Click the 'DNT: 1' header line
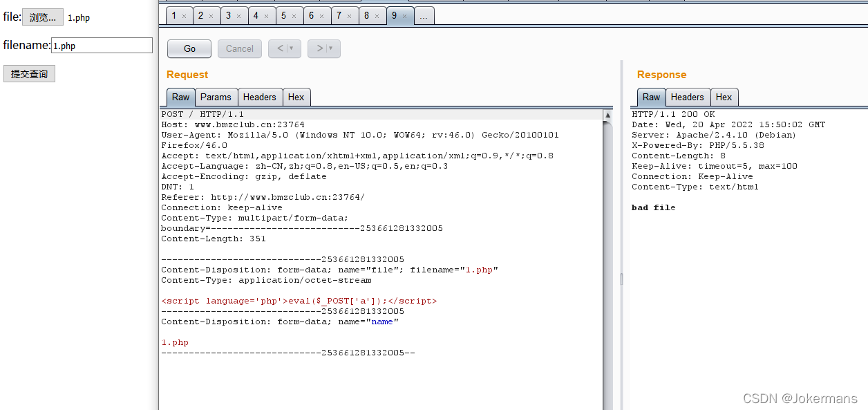Viewport: 868px width, 410px height. [178, 187]
